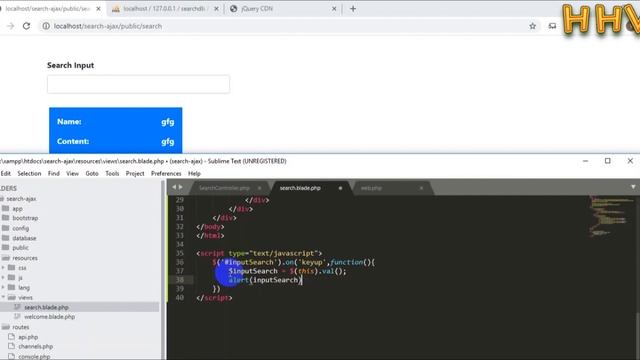640x360 pixels.
Task: Close the localhost search-ajax tab
Action: click(x=98, y=9)
